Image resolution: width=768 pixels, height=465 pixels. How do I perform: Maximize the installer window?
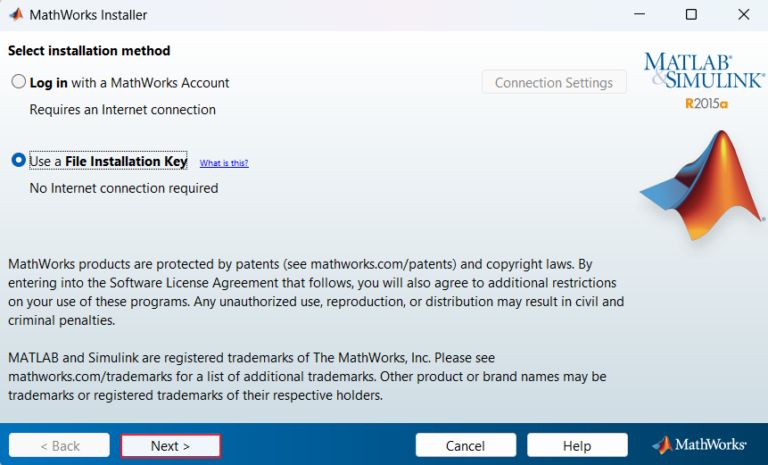690,15
